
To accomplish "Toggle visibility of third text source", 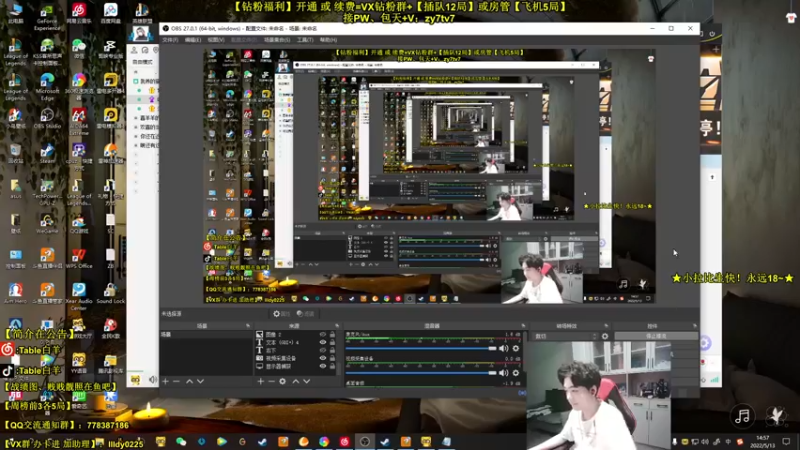I will coord(322,350).
